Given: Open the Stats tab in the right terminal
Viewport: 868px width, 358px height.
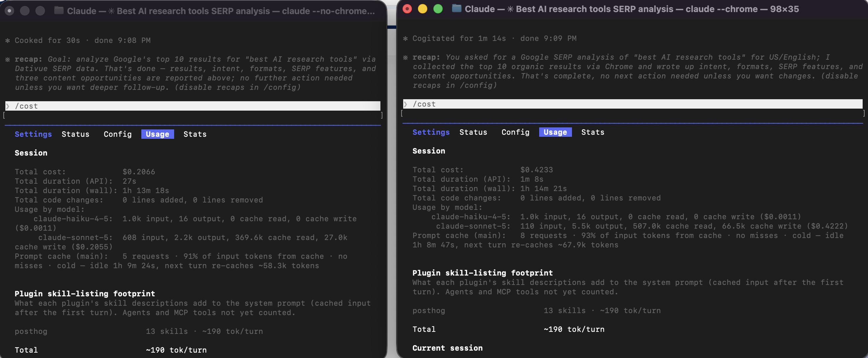Looking at the screenshot, I should click(x=592, y=132).
